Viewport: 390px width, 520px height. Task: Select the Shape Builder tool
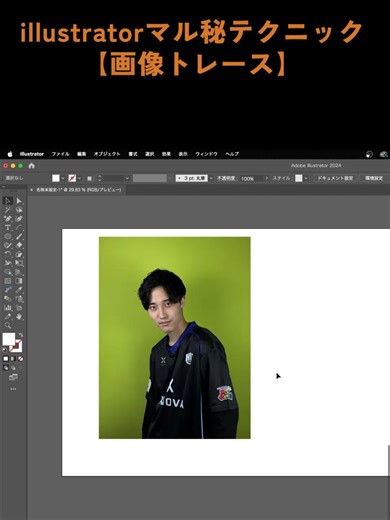8,272
